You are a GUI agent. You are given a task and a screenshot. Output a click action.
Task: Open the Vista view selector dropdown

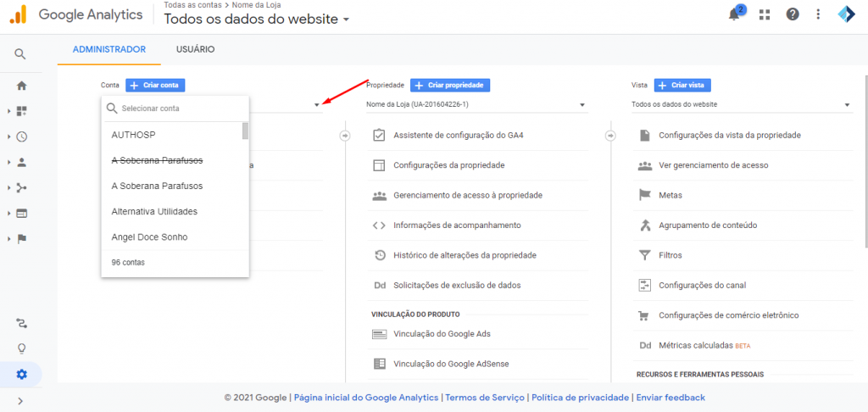tap(742, 104)
